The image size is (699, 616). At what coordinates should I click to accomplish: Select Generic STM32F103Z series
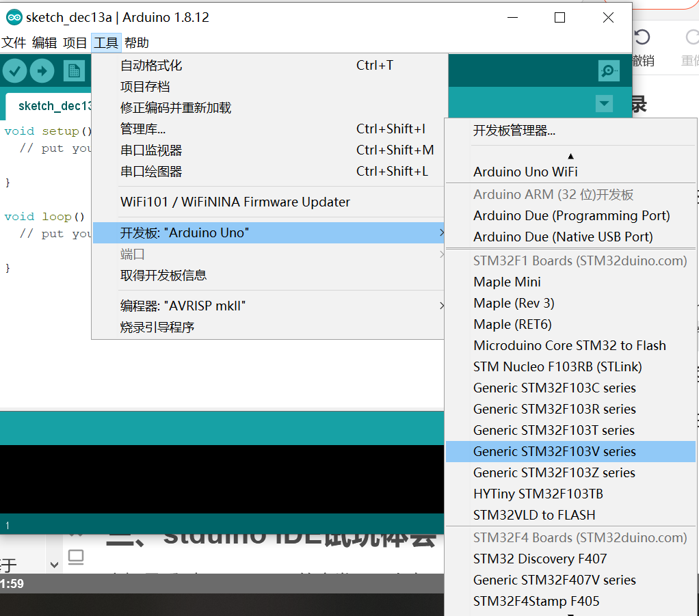coord(570,472)
